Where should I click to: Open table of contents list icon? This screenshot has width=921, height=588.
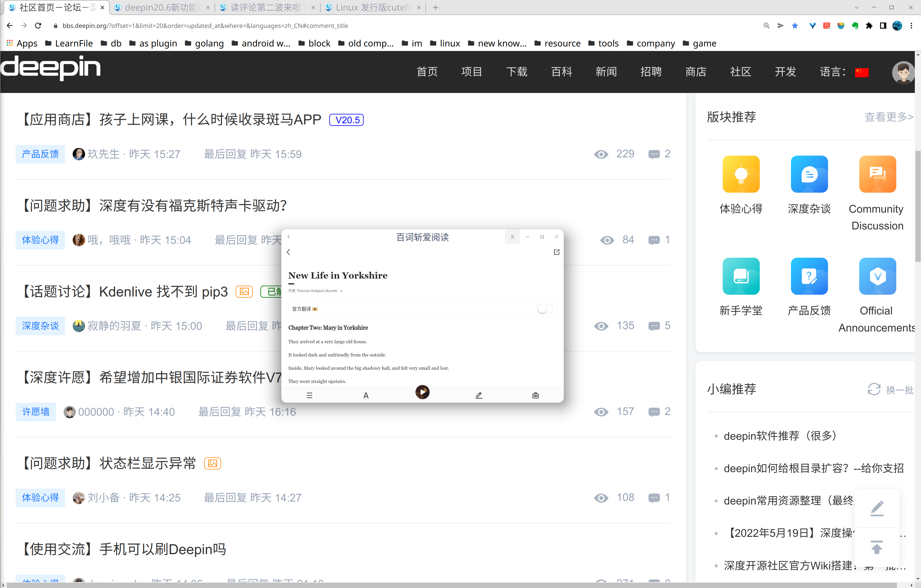click(x=310, y=395)
